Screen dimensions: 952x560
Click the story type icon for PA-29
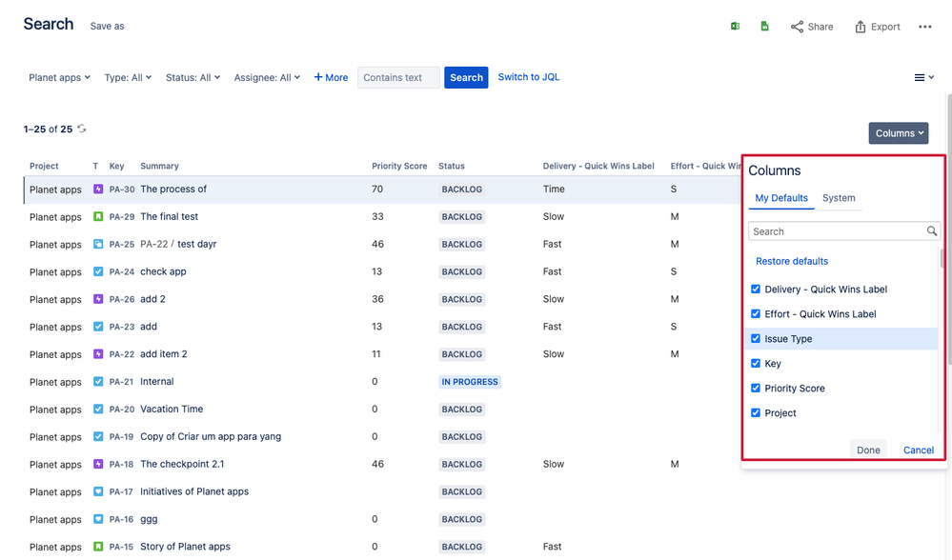point(98,216)
